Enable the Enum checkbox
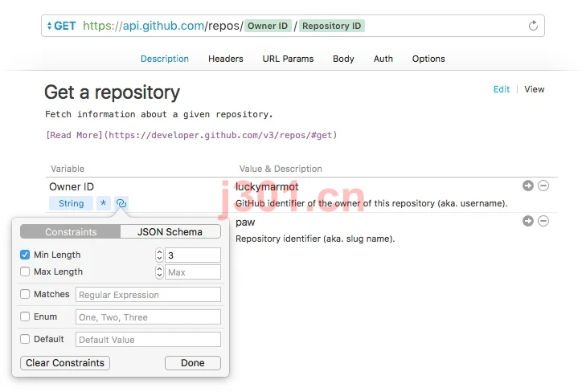The height and width of the screenshot is (392, 586). coord(25,316)
